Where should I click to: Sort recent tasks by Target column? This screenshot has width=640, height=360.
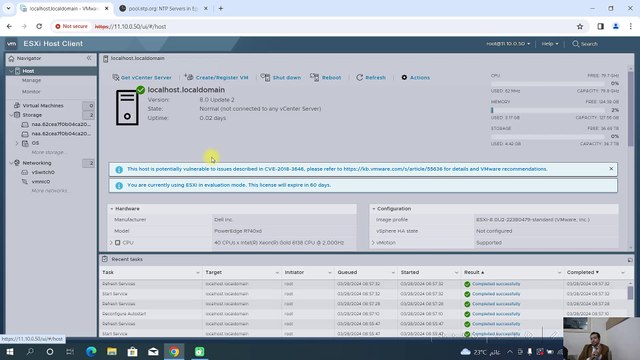213,272
